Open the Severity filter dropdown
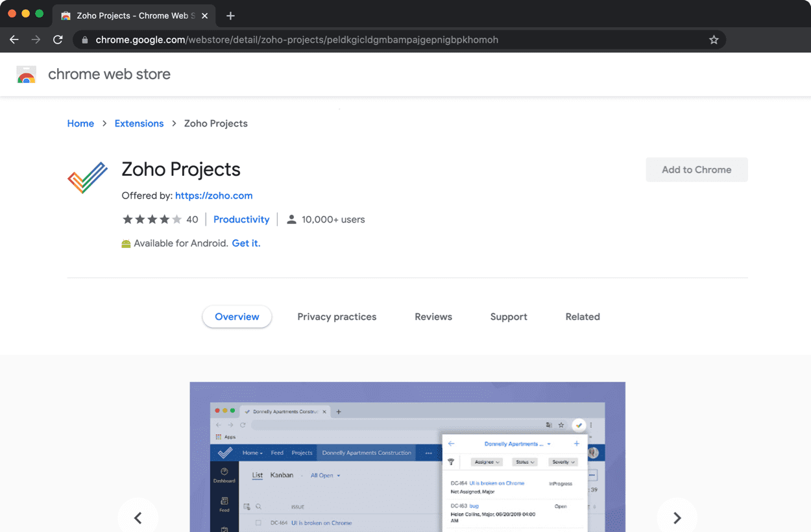811x532 pixels. (x=563, y=461)
